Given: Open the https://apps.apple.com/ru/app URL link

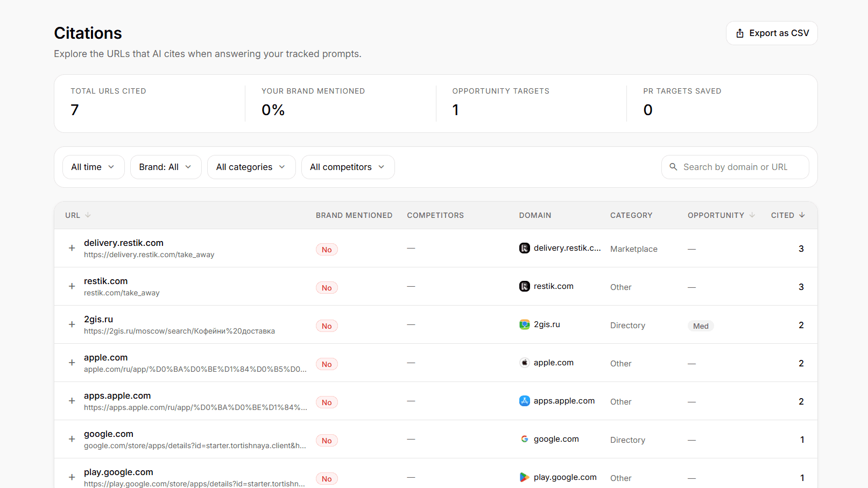Looking at the screenshot, I should pyautogui.click(x=195, y=407).
